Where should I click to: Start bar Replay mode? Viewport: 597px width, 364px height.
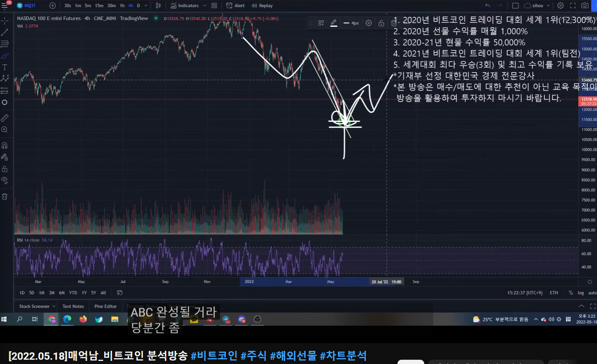pyautogui.click(x=262, y=6)
